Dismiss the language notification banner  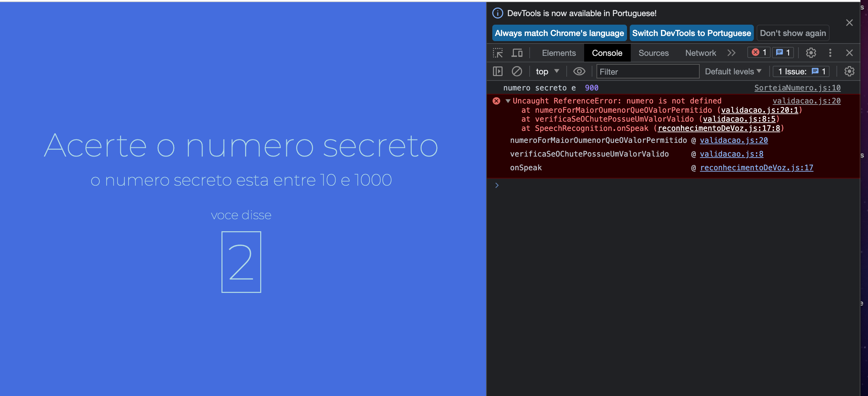pyautogui.click(x=849, y=23)
